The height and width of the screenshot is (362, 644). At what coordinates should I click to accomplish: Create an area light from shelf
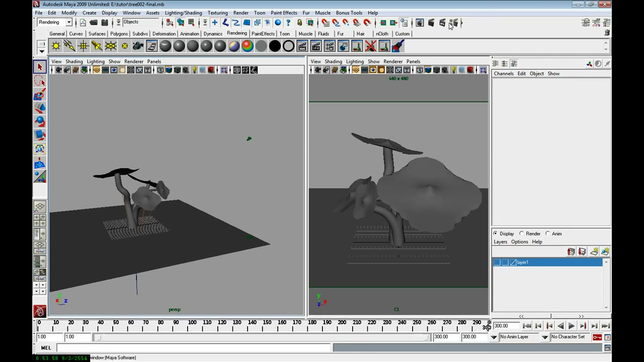[110, 46]
